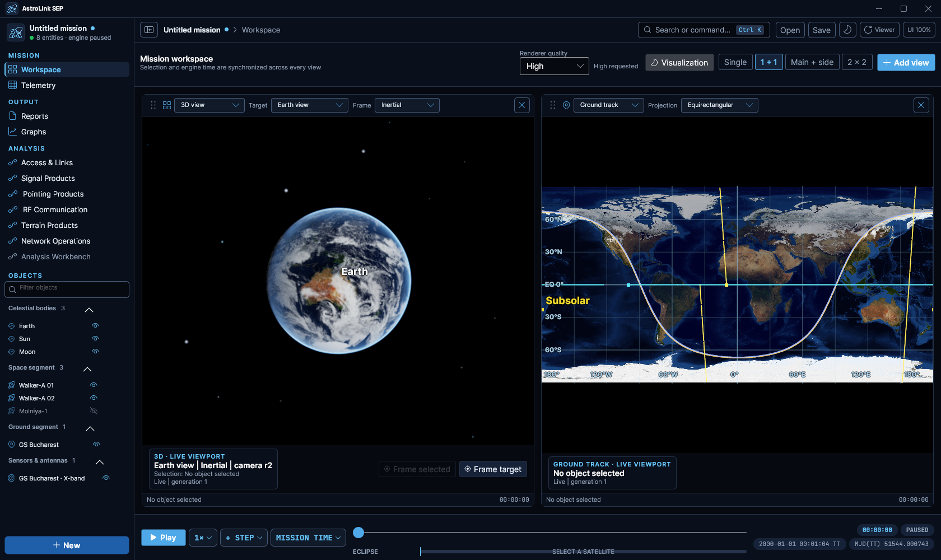This screenshot has width=941, height=560.
Task: Focus the Filter objects field
Action: pyautogui.click(x=67, y=289)
